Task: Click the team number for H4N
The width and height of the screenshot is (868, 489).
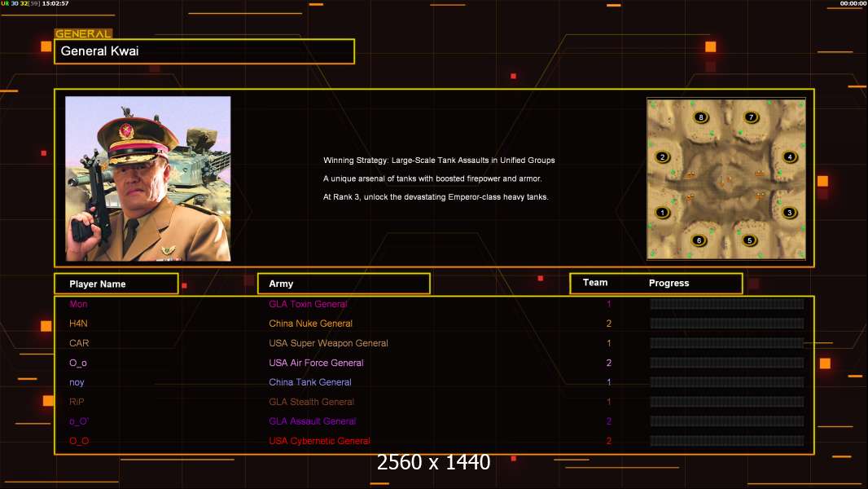Action: point(609,324)
